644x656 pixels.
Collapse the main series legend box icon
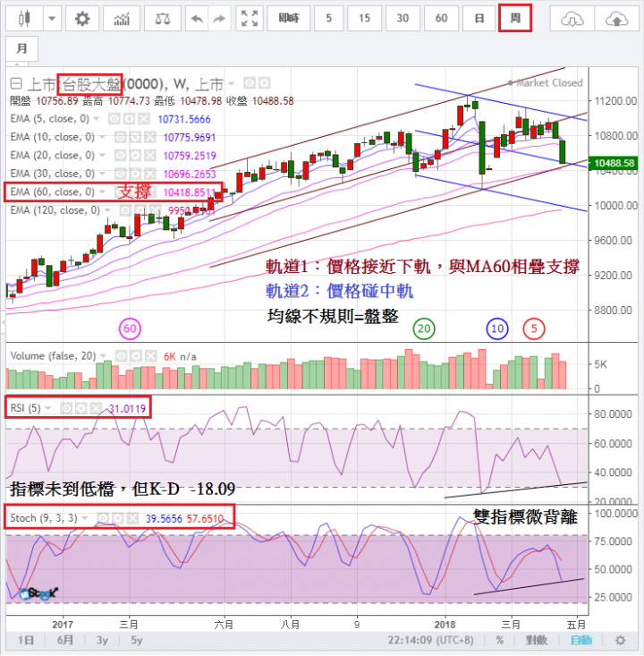[16, 84]
